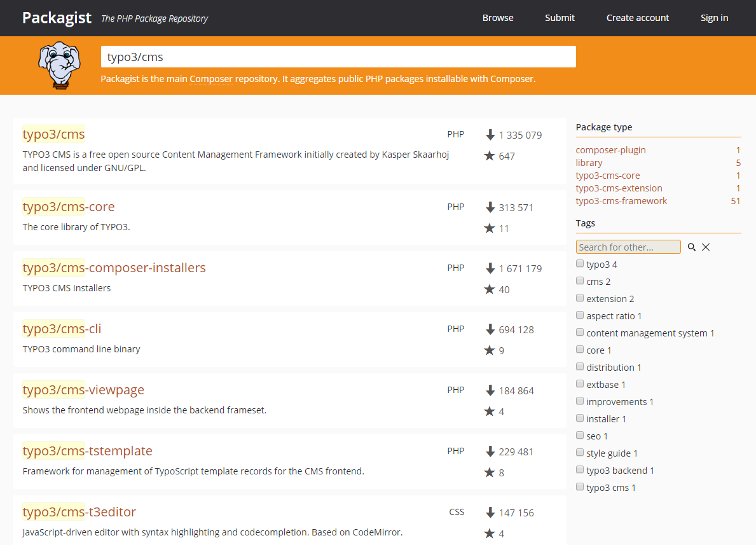
Task: Click the magnifier icon in Tags search
Action: click(x=692, y=247)
